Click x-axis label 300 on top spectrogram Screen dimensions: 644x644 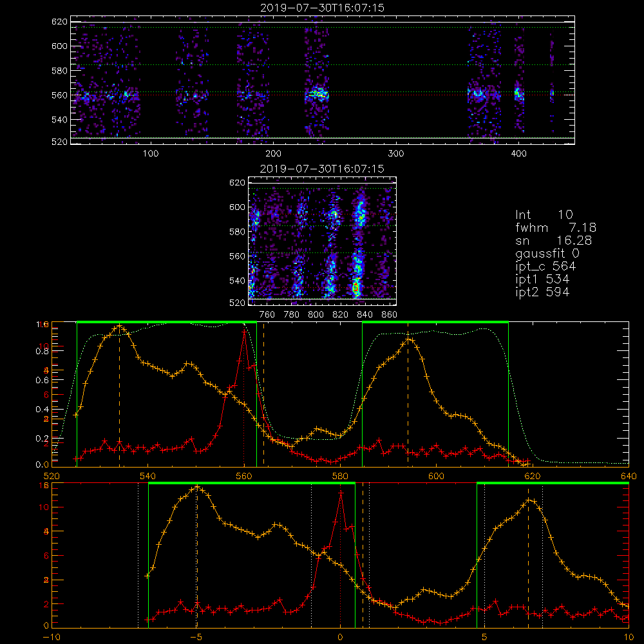[x=396, y=154]
